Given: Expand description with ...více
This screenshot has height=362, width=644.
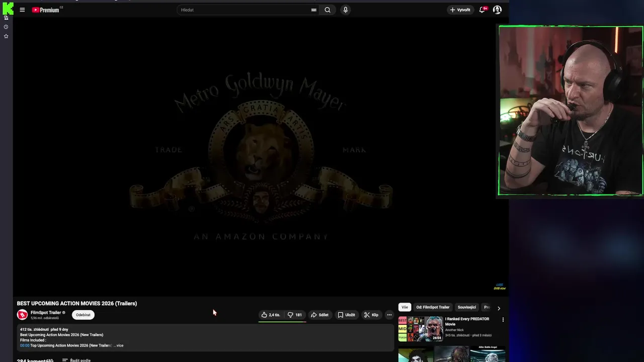Looking at the screenshot, I should coord(118,345).
